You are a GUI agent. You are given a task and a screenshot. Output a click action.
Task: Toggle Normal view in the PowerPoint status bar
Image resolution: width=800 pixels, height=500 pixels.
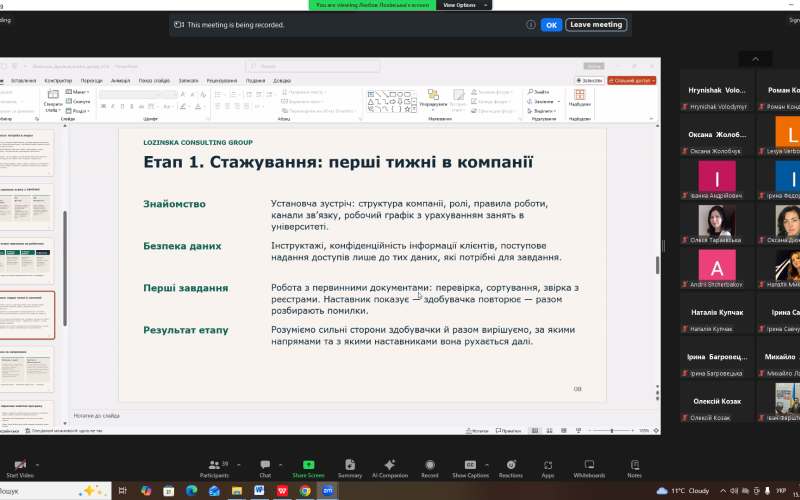pos(535,431)
